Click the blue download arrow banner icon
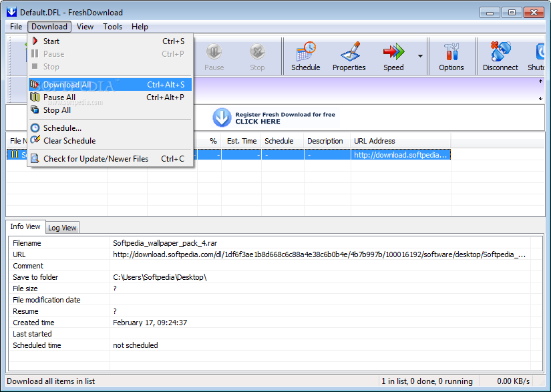This screenshot has width=551, height=392. [222, 118]
